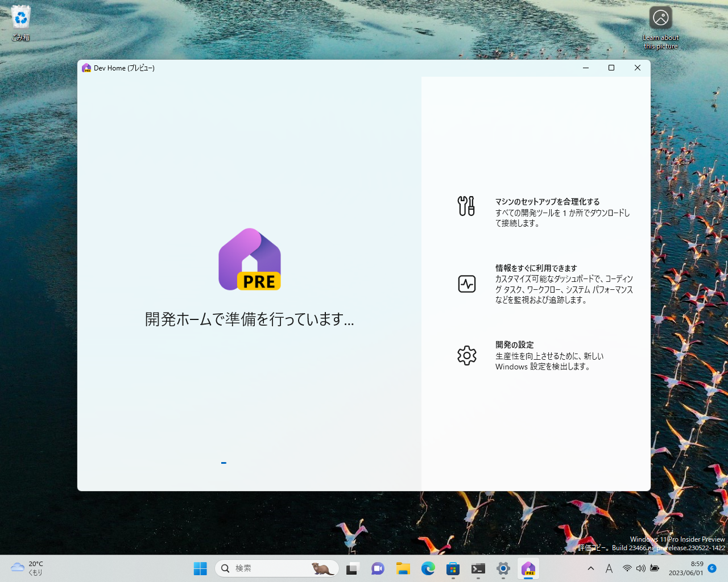728x582 pixels.
Task: Open the Recycle Bin on the desktop
Action: (x=20, y=20)
